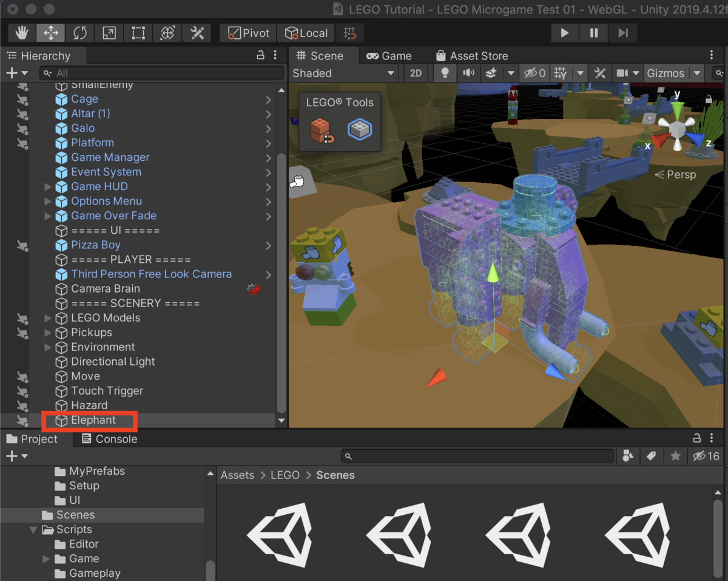Screen dimensions: 728x581
Task: Select the Scale tool
Action: (x=109, y=33)
